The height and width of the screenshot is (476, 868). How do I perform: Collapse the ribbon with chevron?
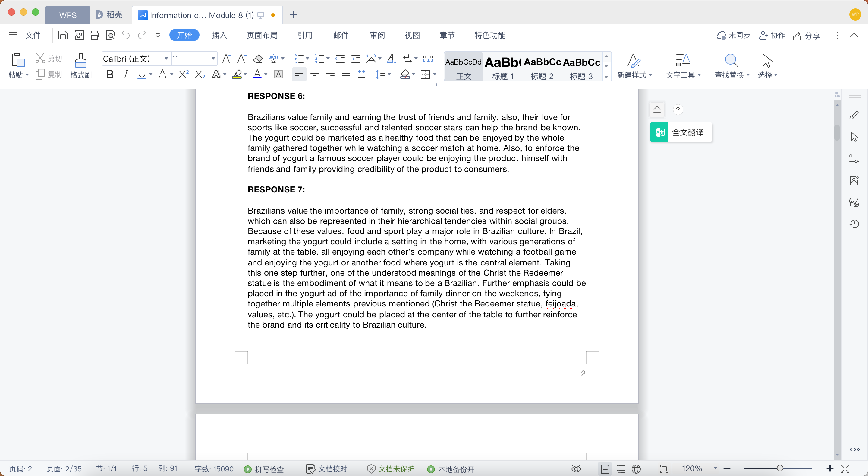(x=854, y=35)
